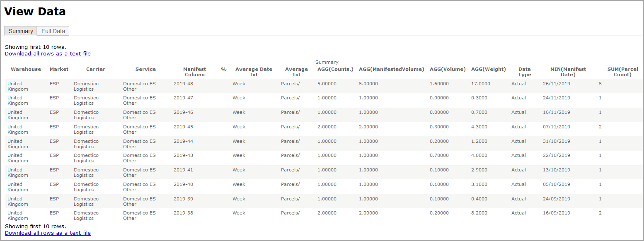Click the 2019-43 manifest cell
This screenshot has height=241, width=644.
(183, 155)
